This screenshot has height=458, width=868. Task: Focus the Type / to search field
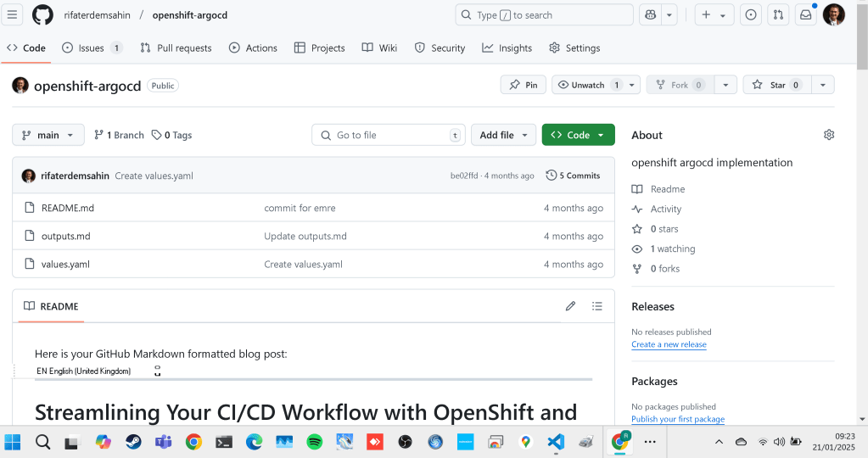[544, 15]
